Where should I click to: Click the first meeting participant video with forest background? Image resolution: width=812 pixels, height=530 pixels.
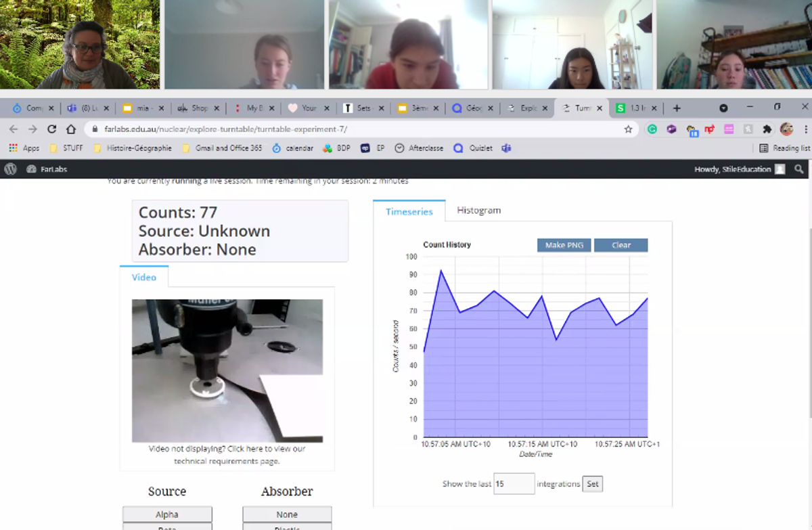pos(80,45)
